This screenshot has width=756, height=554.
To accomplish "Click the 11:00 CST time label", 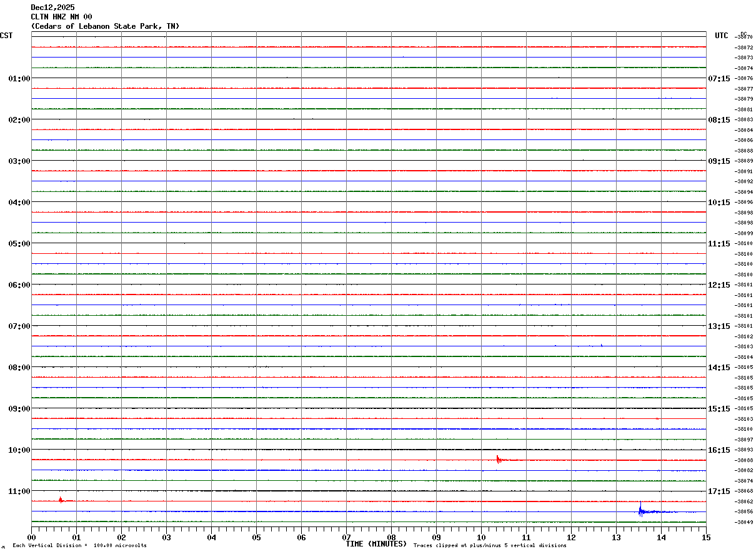I will (x=19, y=491).
